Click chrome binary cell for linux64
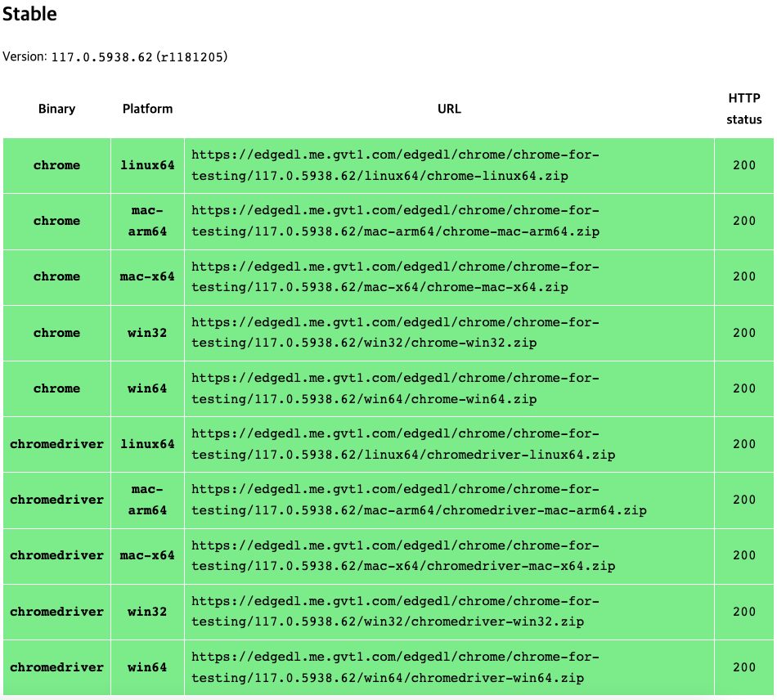 [57, 165]
